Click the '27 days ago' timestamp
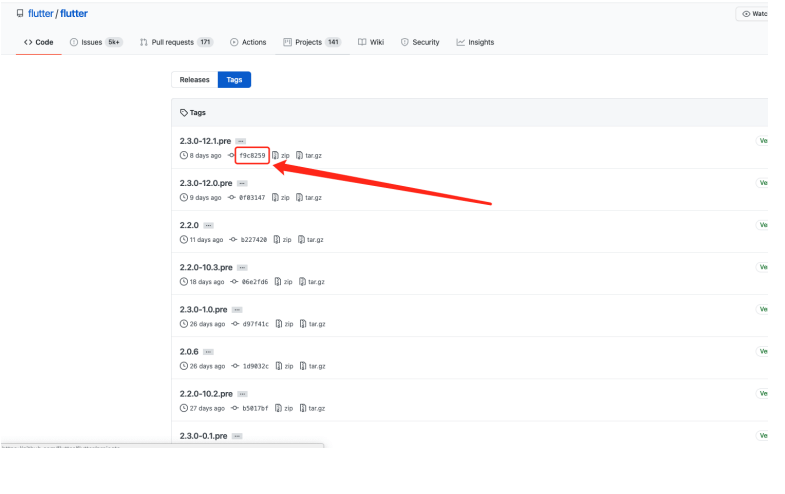 point(207,408)
